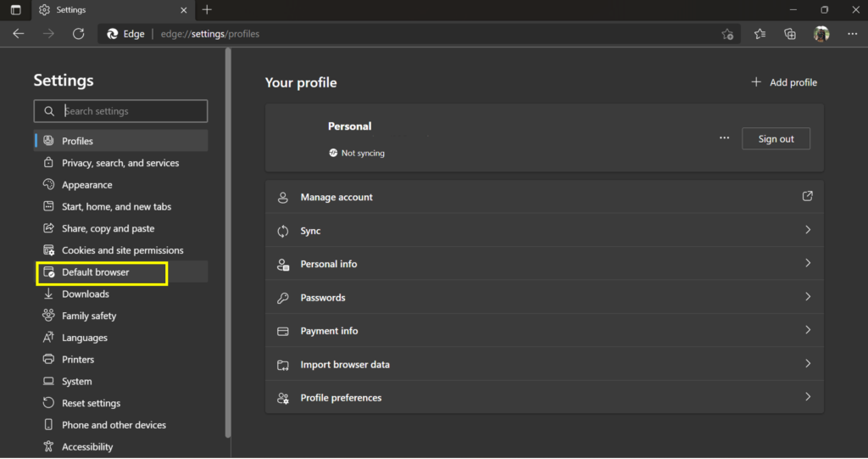Click the profile avatar in toolbar
The image size is (868, 459).
821,34
